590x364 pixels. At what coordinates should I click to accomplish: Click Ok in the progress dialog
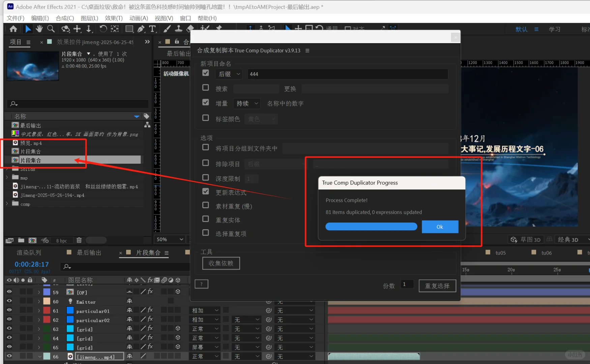coord(440,227)
